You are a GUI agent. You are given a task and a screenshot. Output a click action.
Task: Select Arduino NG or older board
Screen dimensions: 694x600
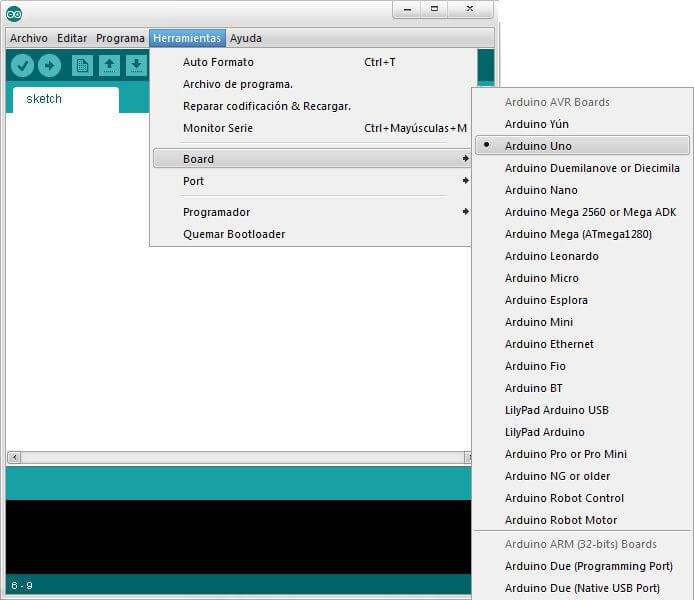point(582,476)
